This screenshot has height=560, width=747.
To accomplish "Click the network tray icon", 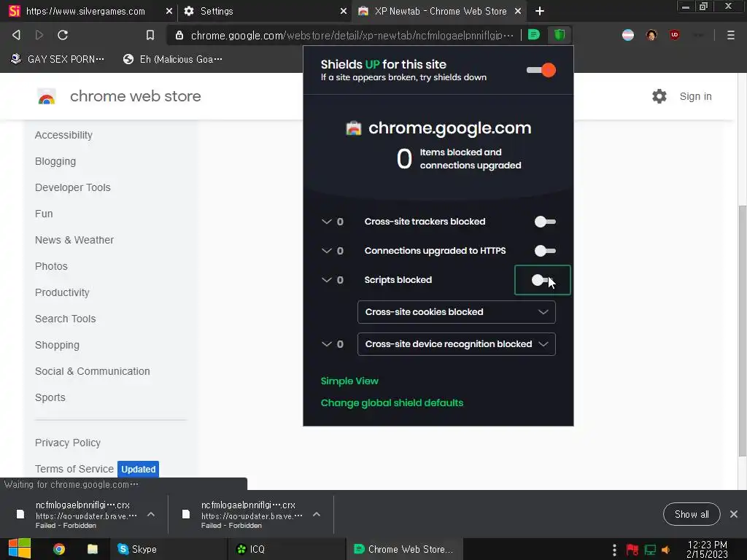I will tap(650, 550).
